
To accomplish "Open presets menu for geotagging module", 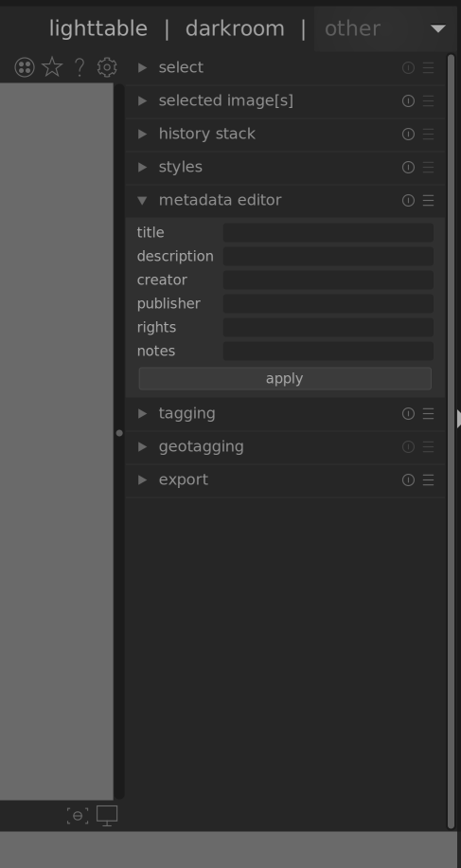I will click(x=429, y=446).
